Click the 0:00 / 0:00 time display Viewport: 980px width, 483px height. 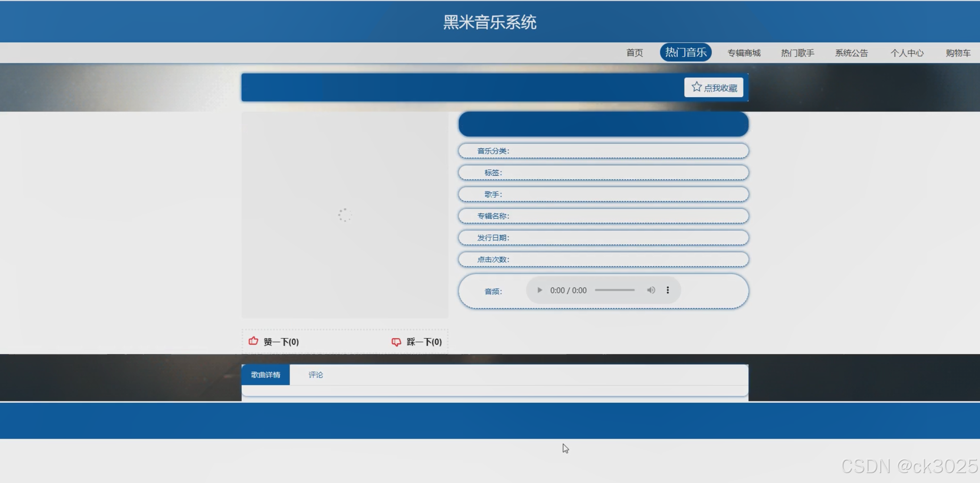[568, 290]
